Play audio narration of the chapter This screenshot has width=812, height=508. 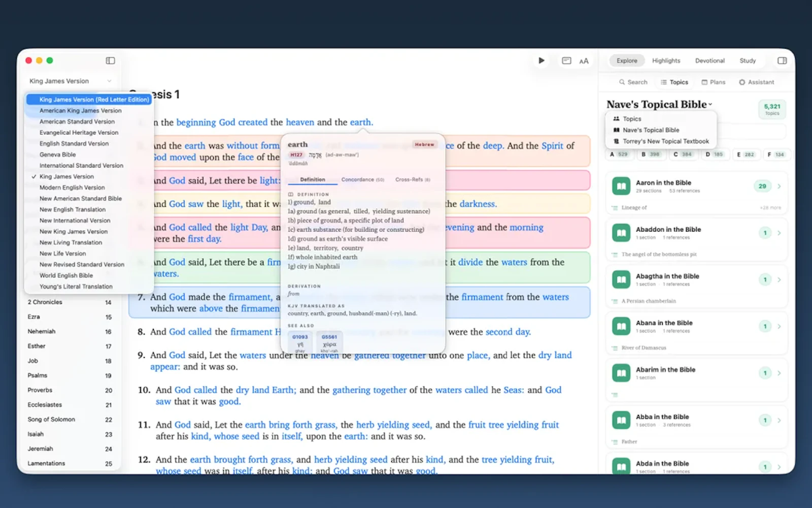pyautogui.click(x=542, y=60)
